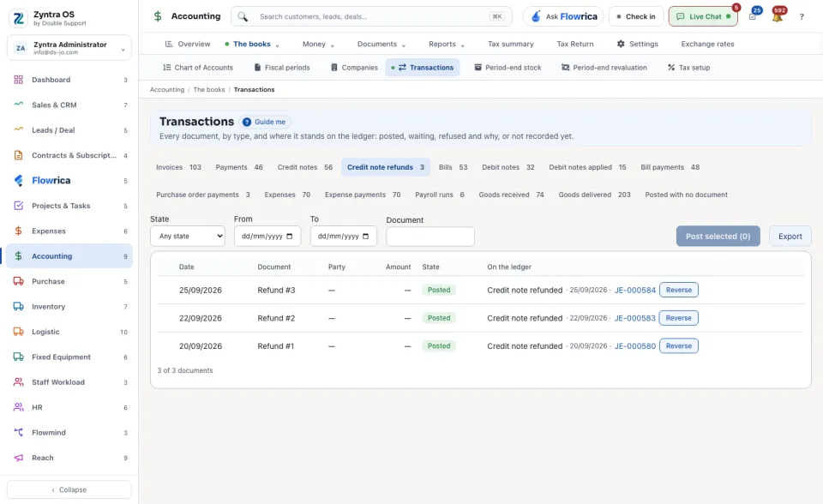Reverse journal entry for Refund #1
Viewport: 823px width, 504px height.
click(x=679, y=346)
